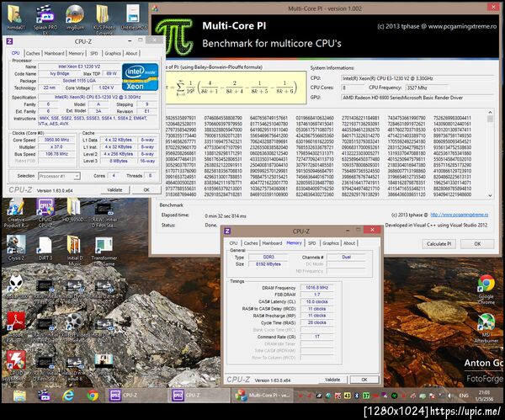Open Internet Explorer from the taskbar
This screenshot has width=505, height=420.
[68, 396]
